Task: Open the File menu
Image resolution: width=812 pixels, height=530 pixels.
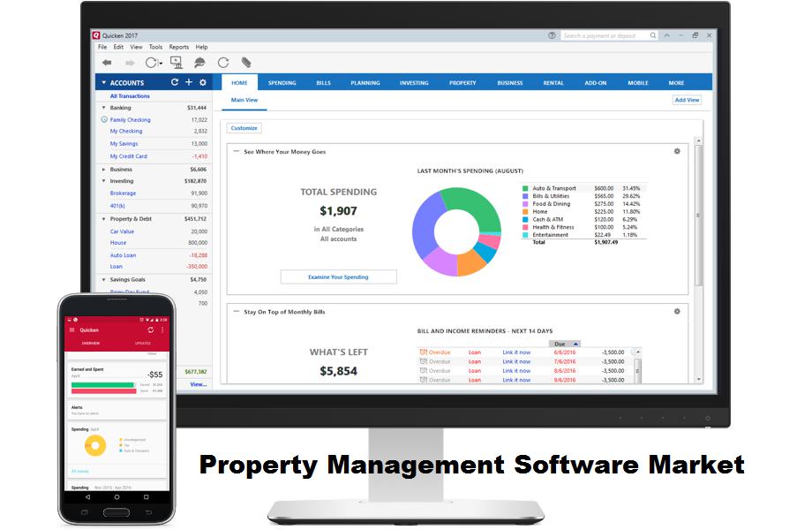Action: point(102,47)
